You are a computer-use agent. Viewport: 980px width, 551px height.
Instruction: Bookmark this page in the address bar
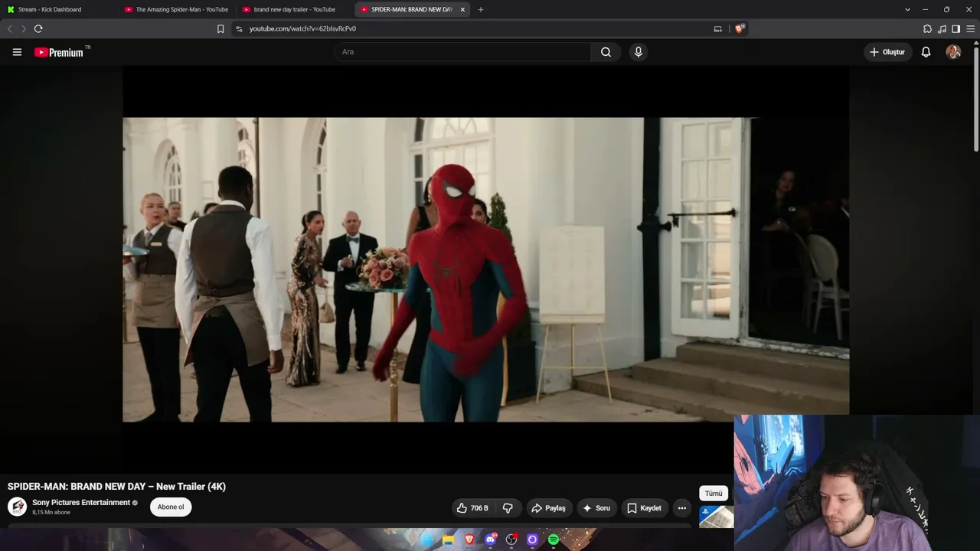[220, 28]
